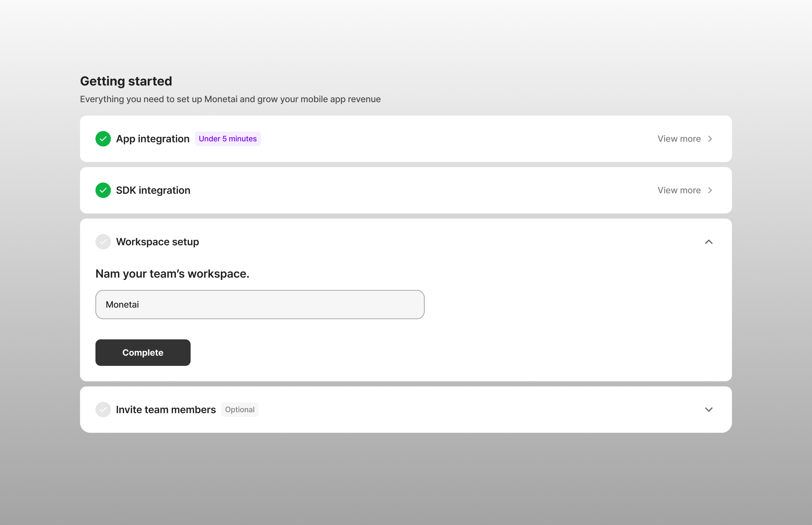Expand the Invite team members section

pos(708,409)
